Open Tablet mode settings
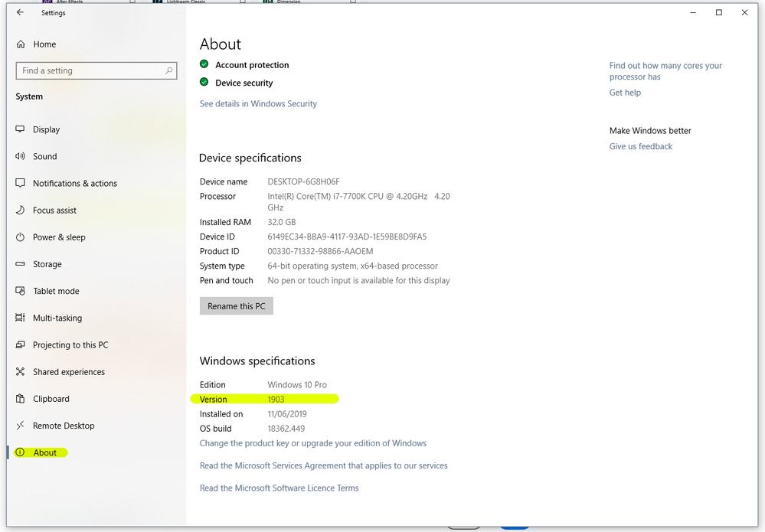 tap(56, 291)
